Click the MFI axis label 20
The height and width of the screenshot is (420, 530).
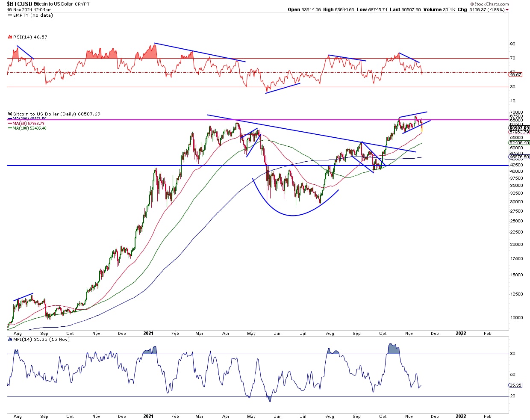click(x=512, y=396)
